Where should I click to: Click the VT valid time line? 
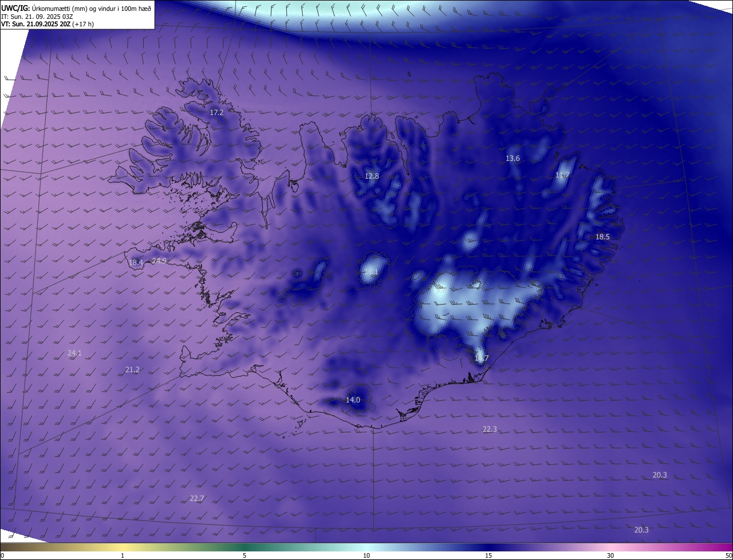[x=48, y=24]
